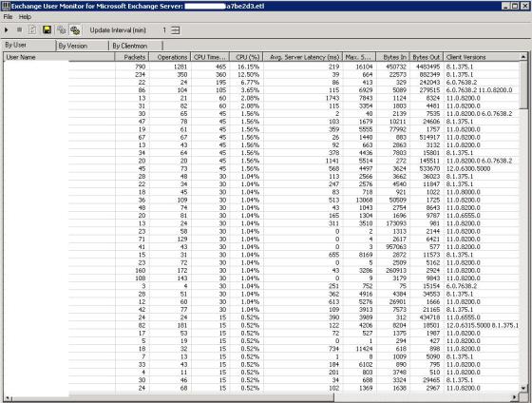Sort by the User Name column header

(59, 57)
